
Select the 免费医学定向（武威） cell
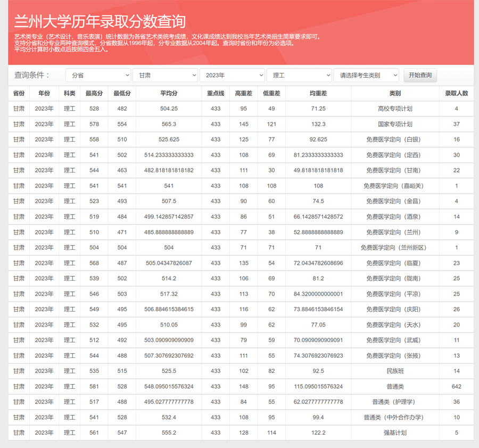pos(395,340)
